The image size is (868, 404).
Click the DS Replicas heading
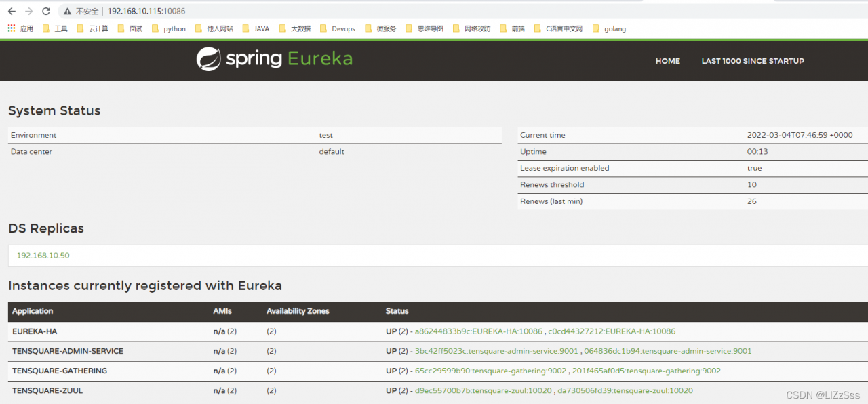(x=46, y=228)
